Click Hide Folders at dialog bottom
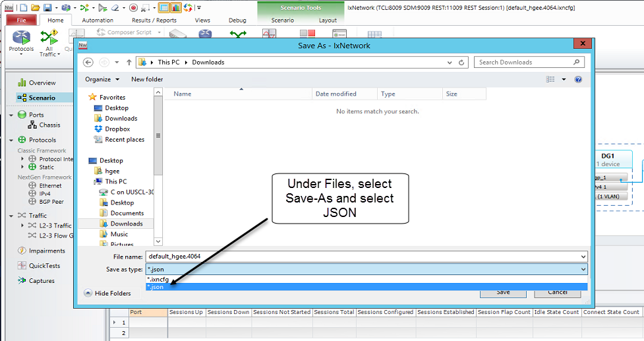Image resolution: width=644 pixels, height=341 pixels. pyautogui.click(x=108, y=293)
